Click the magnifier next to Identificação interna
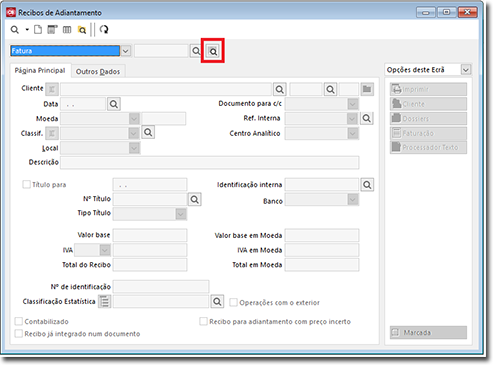 pos(367,185)
